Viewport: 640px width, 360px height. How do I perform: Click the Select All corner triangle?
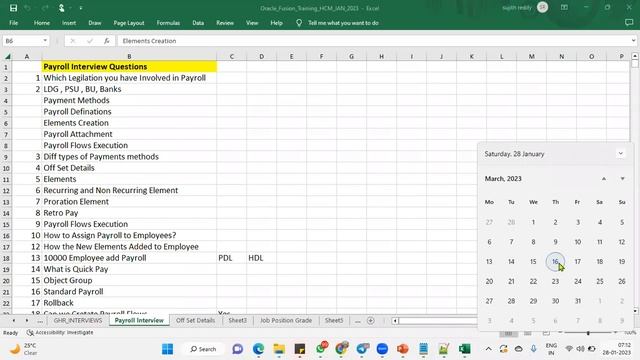tap(7, 56)
